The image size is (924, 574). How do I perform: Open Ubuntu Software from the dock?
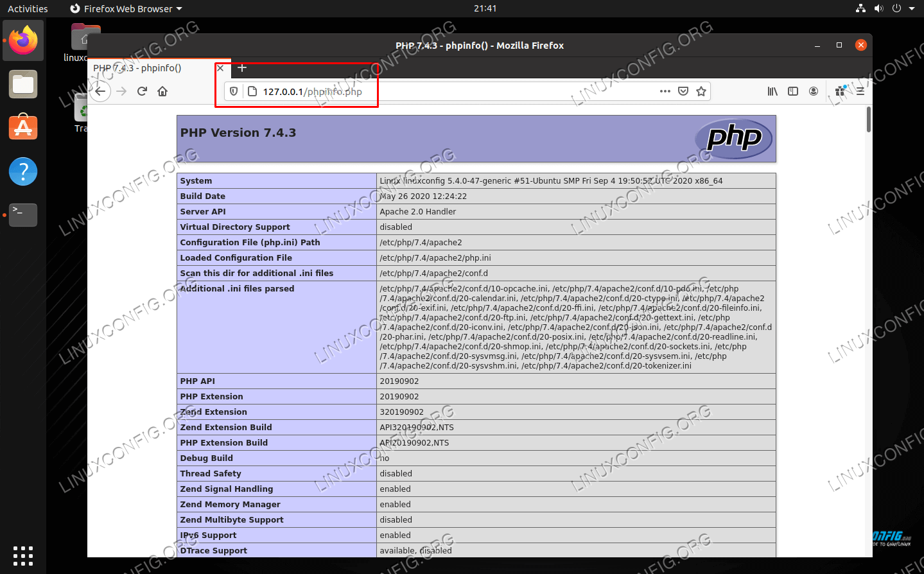click(23, 128)
